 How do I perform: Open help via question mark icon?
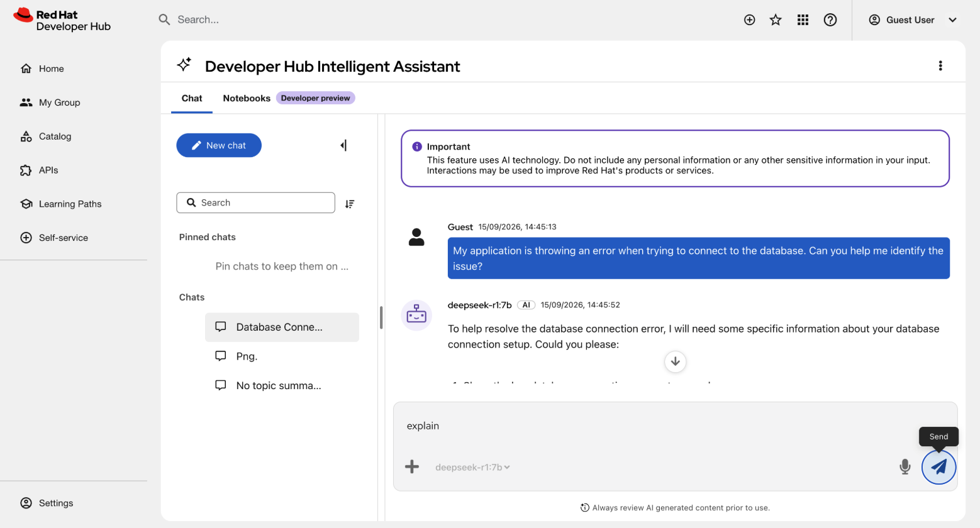[x=830, y=20]
